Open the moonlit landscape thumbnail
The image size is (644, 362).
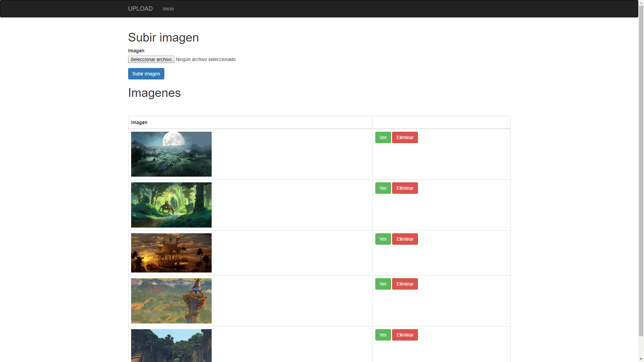pyautogui.click(x=171, y=154)
